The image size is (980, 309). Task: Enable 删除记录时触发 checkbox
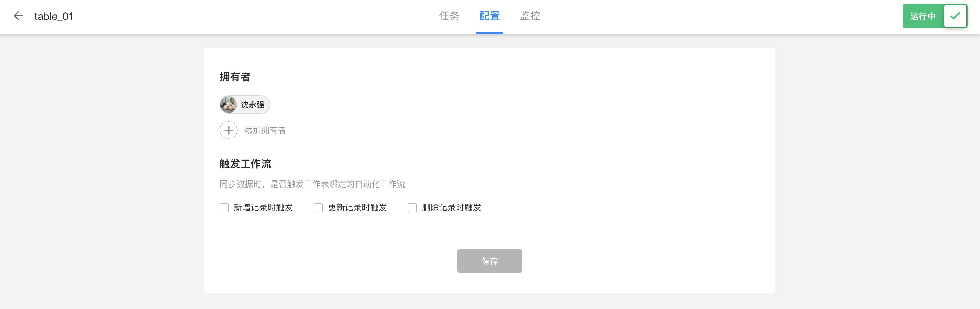412,207
